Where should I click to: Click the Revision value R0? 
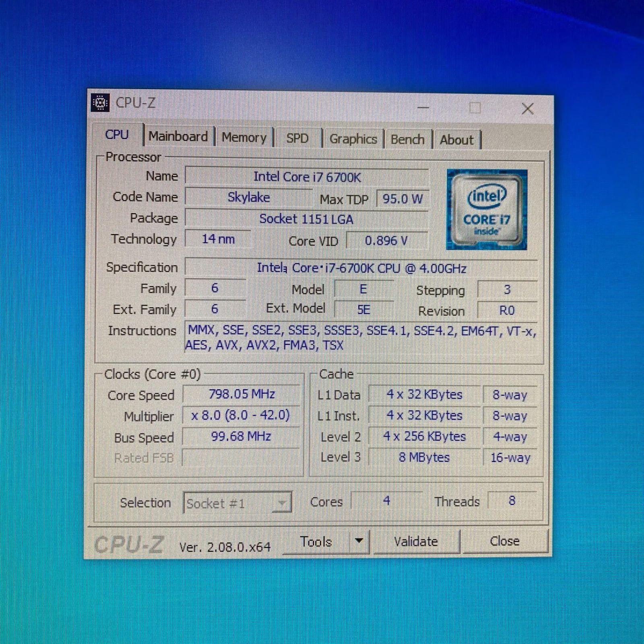[x=507, y=311]
